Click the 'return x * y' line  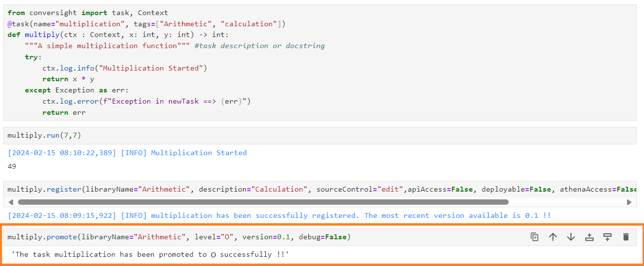(x=68, y=79)
